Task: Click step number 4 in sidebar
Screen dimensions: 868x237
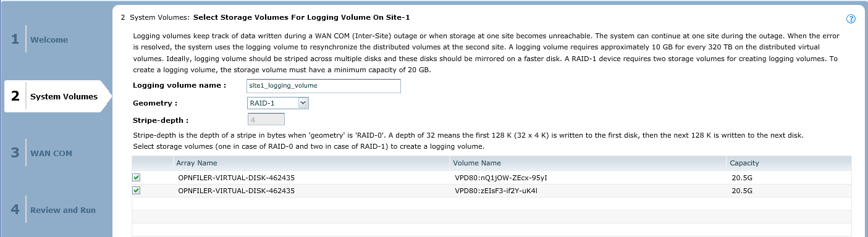Action: coord(15,210)
